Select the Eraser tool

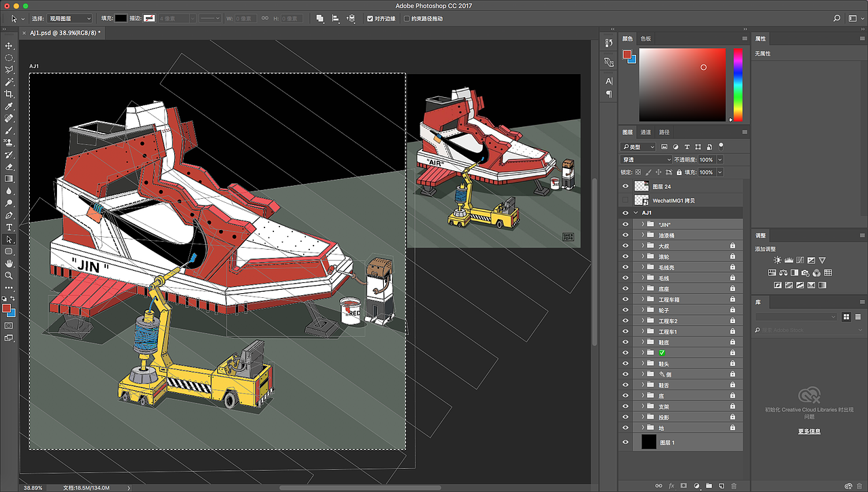coord(9,166)
